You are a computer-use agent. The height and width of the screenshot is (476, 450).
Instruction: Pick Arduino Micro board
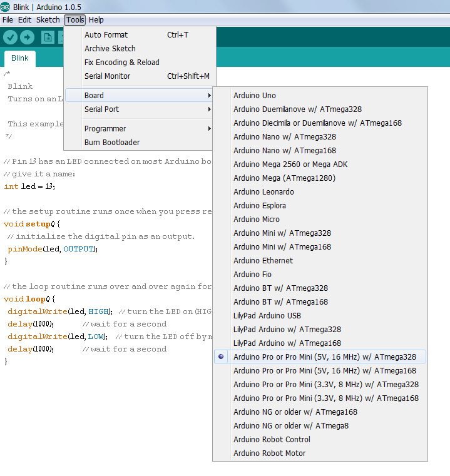click(320, 219)
